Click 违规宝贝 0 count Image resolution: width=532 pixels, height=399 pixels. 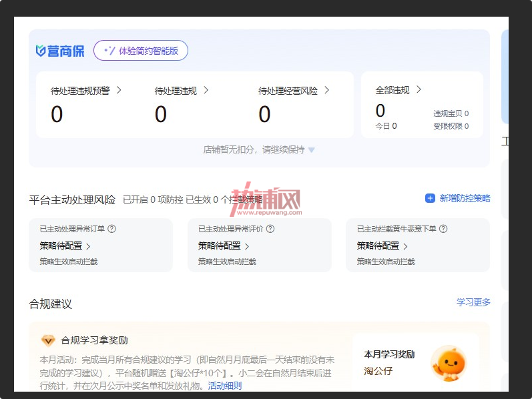coord(451,113)
